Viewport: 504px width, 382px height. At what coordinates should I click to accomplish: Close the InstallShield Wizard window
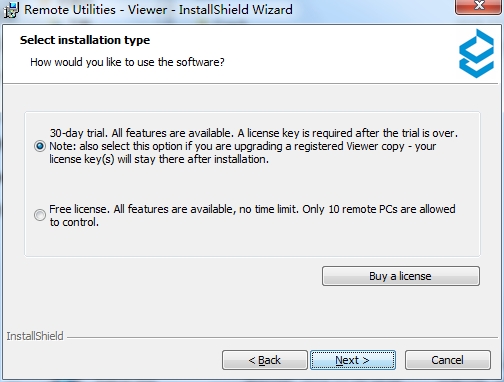479,7
